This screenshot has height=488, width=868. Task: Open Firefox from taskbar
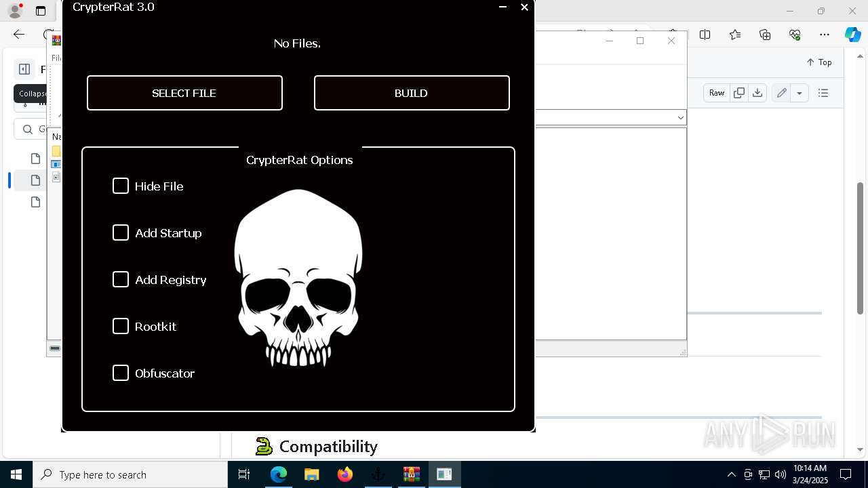coord(345,474)
